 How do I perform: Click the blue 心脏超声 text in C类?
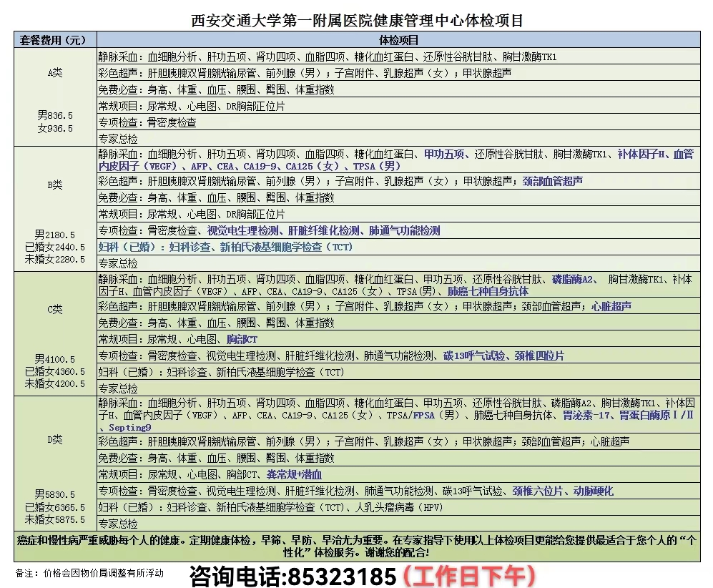coord(611,306)
